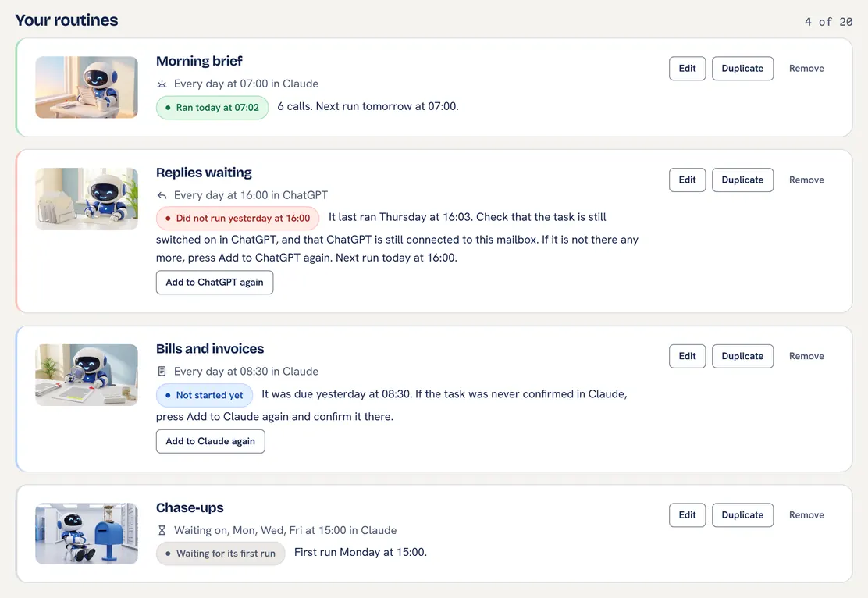Image resolution: width=868 pixels, height=598 pixels.
Task: Edit the Chase-ups routine
Action: coord(687,515)
